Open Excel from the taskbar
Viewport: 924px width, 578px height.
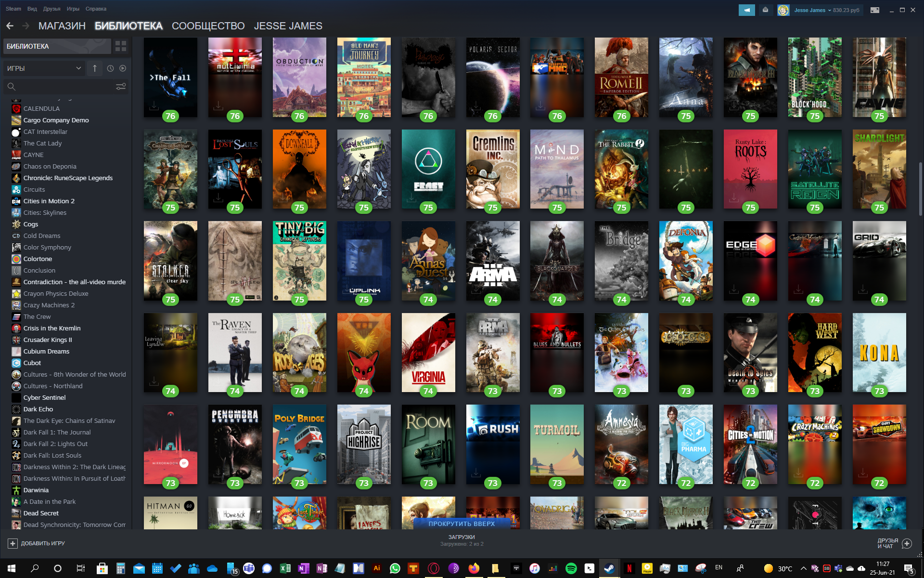pos(285,568)
